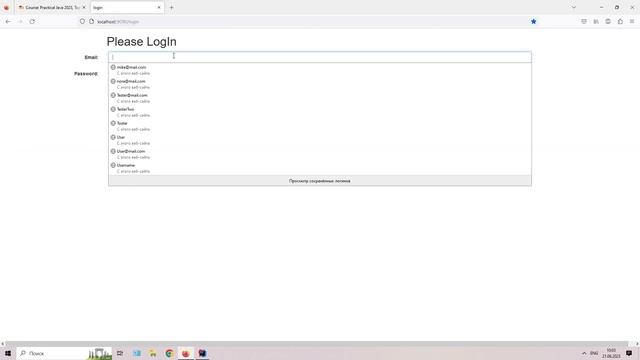640x360 pixels.
Task: Go back to the previous page
Action: (8, 22)
